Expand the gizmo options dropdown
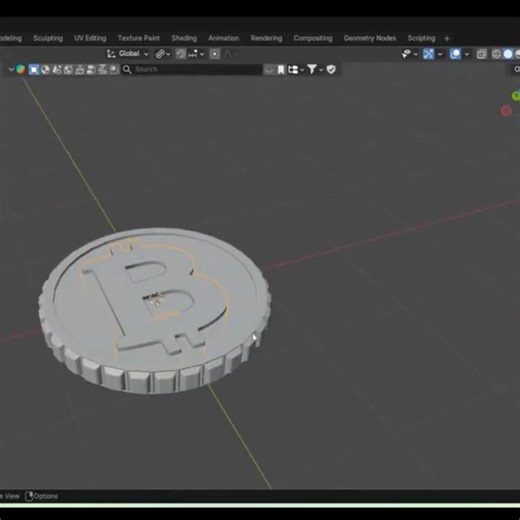The width and height of the screenshot is (520, 520). pos(440,54)
